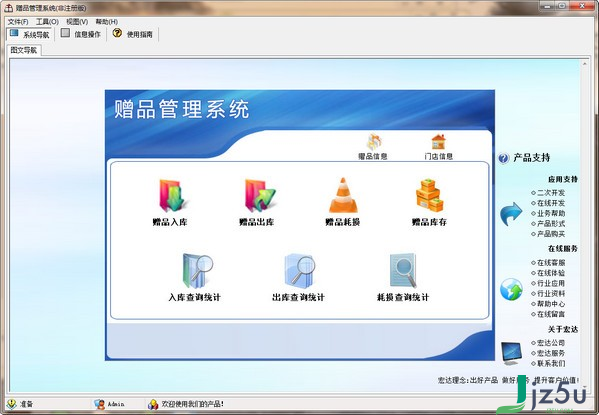This screenshot has width=599, height=415.
Task: Follow the 在线客服 link
Action: (551, 263)
